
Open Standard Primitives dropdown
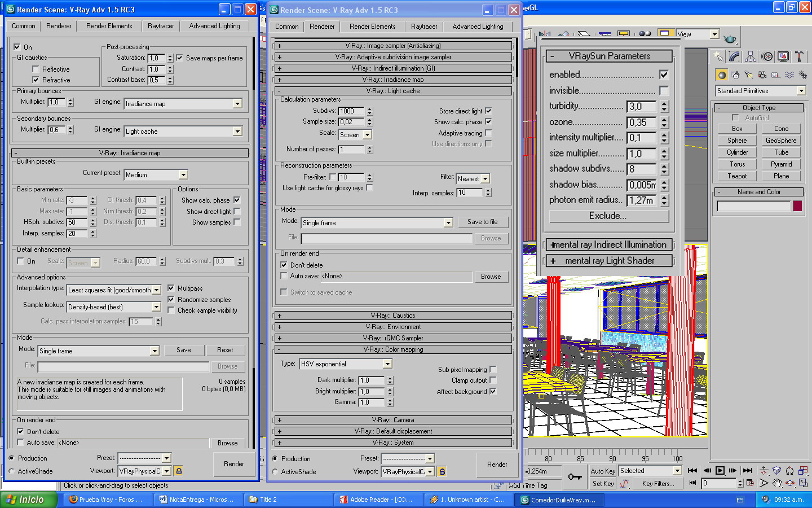(761, 91)
